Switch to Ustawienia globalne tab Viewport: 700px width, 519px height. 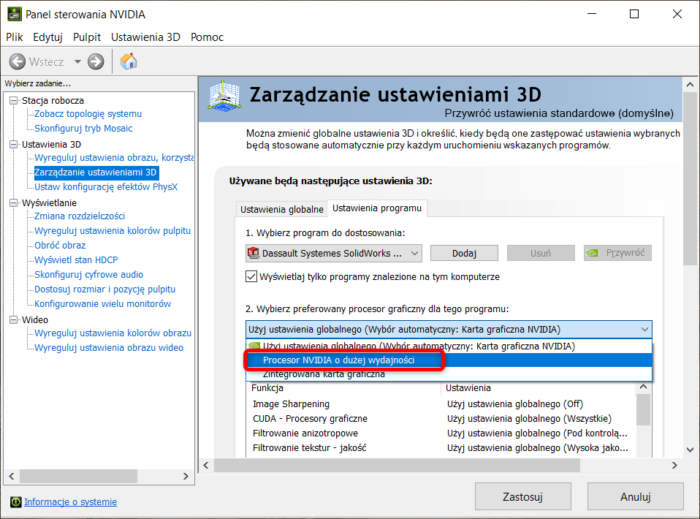pyautogui.click(x=282, y=209)
